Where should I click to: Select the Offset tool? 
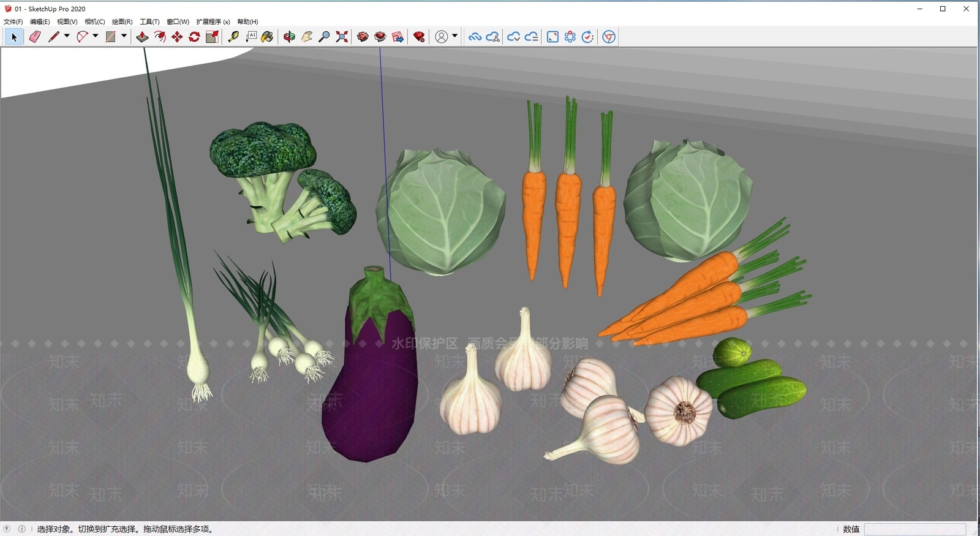click(x=159, y=37)
